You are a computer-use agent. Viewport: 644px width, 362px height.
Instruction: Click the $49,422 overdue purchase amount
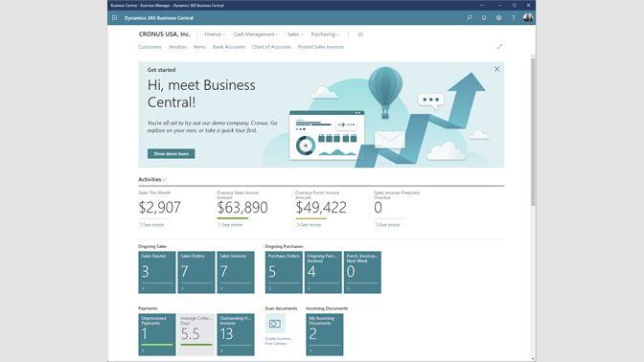point(321,207)
